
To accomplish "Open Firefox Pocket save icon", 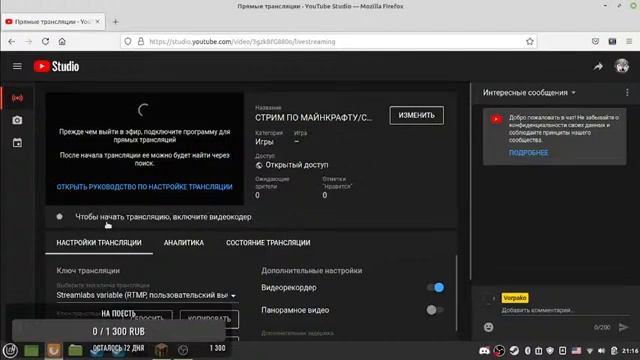I will click(596, 42).
